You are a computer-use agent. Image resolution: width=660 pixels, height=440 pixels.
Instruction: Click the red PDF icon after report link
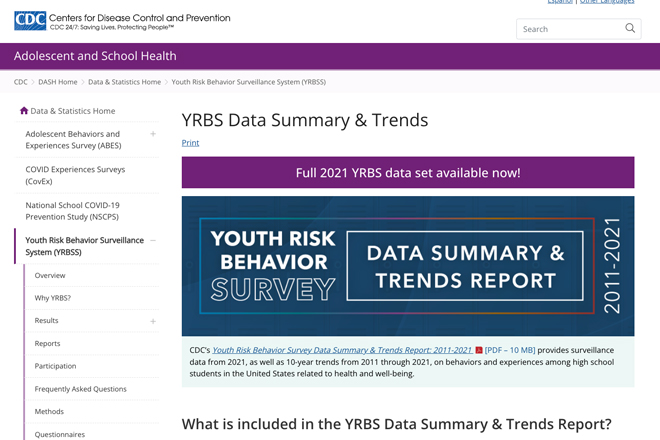479,350
